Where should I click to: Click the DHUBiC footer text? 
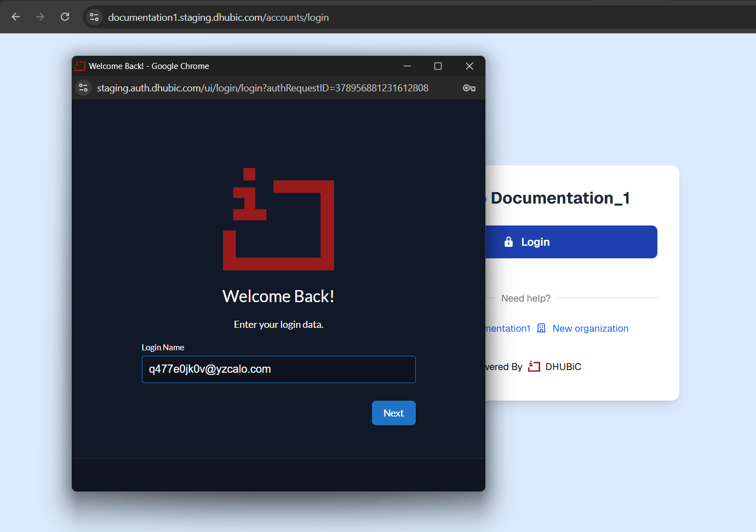tap(563, 367)
